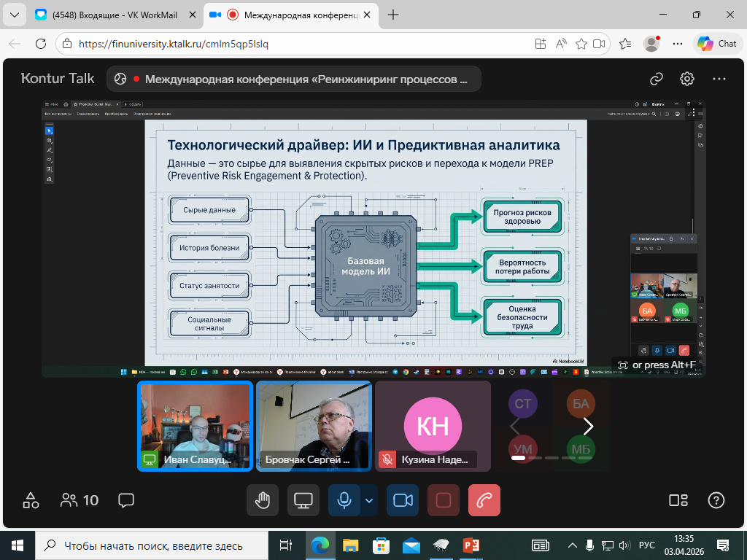Show the participants list of 10
The width and height of the screenshot is (747, 560).
coord(80,500)
